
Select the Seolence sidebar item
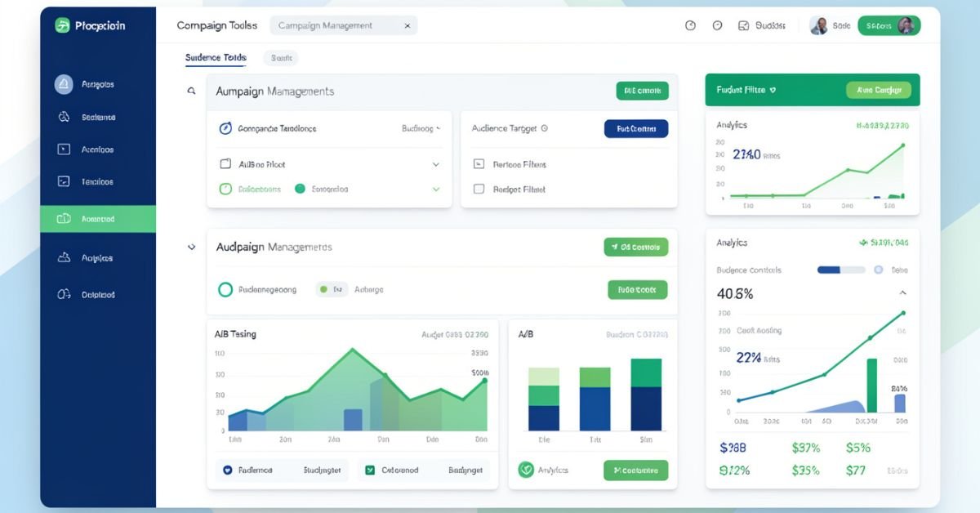click(99, 117)
